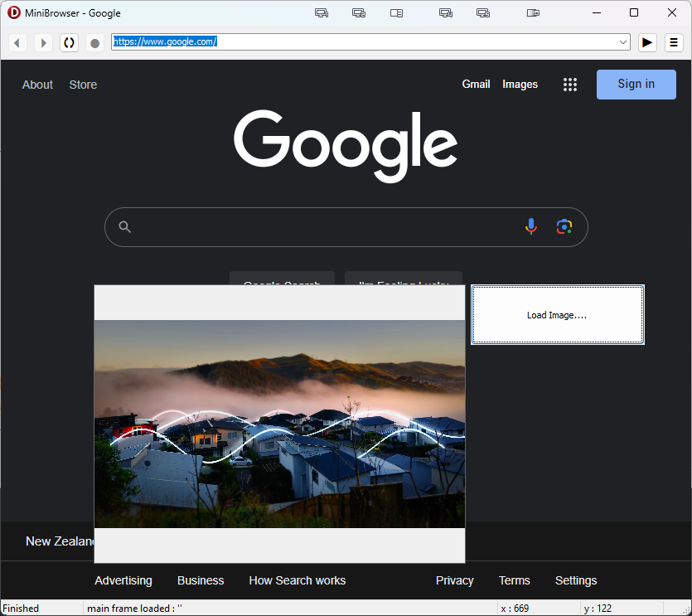Open the Store link
Image resolution: width=692 pixels, height=616 pixels.
[x=83, y=85]
